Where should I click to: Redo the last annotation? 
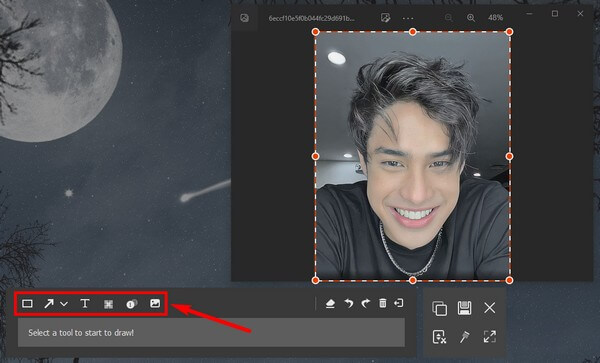click(366, 303)
